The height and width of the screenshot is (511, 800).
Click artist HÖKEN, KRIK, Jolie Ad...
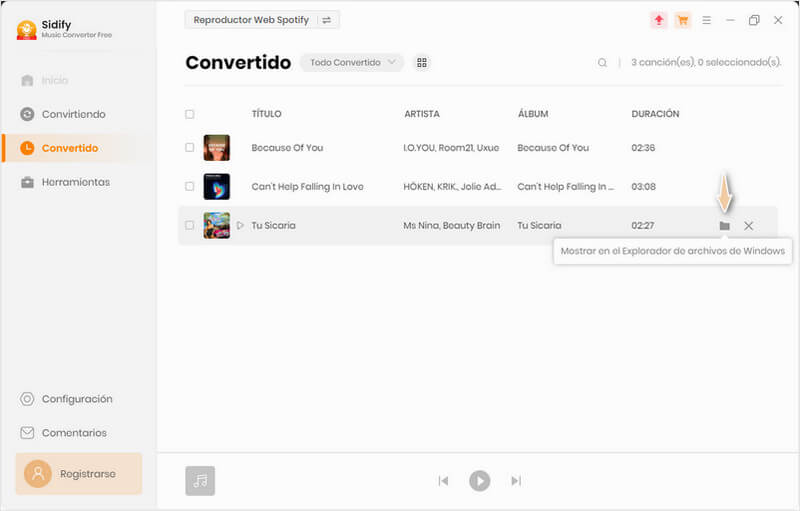[x=453, y=187]
